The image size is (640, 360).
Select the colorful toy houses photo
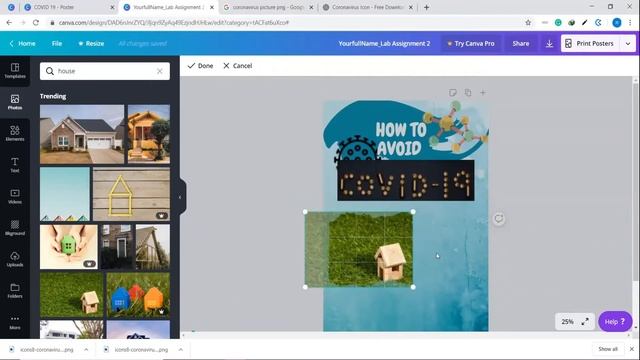138,295
